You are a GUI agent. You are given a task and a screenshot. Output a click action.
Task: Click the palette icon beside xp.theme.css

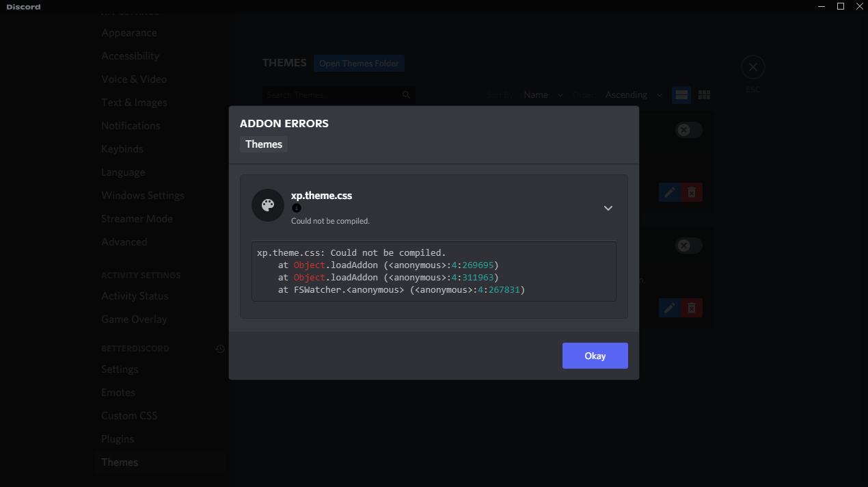pyautogui.click(x=268, y=205)
